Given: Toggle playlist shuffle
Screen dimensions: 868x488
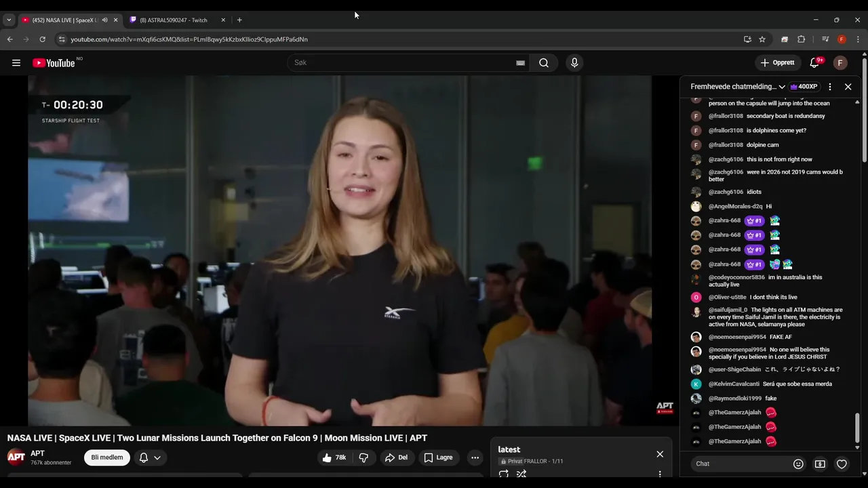Looking at the screenshot, I should [521, 474].
